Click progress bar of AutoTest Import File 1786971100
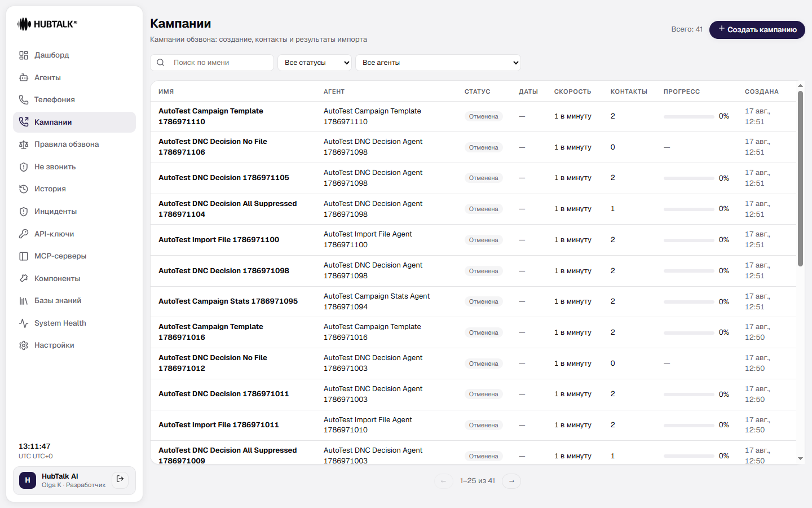Viewport: 812px width, 508px height. coord(689,240)
